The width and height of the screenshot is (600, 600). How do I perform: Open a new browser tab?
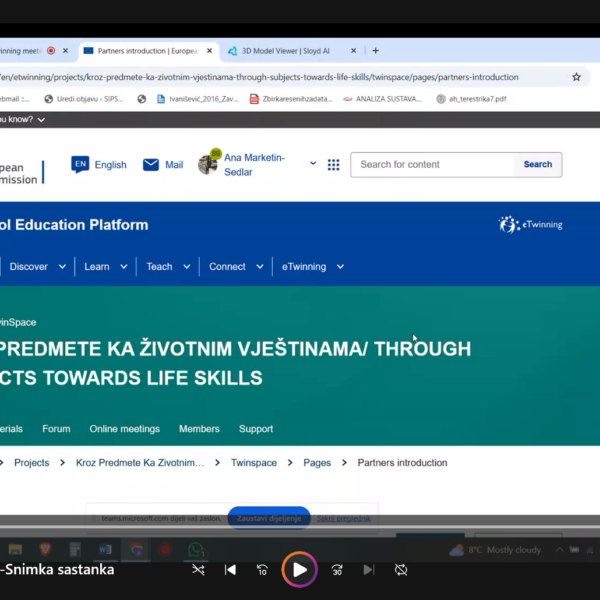pyautogui.click(x=376, y=51)
